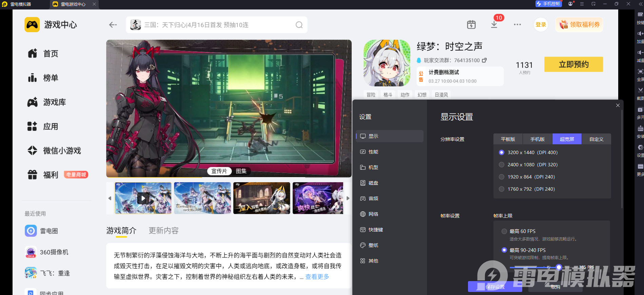Copy the player group number 764135100
This screenshot has width=644, height=295.
484,60
